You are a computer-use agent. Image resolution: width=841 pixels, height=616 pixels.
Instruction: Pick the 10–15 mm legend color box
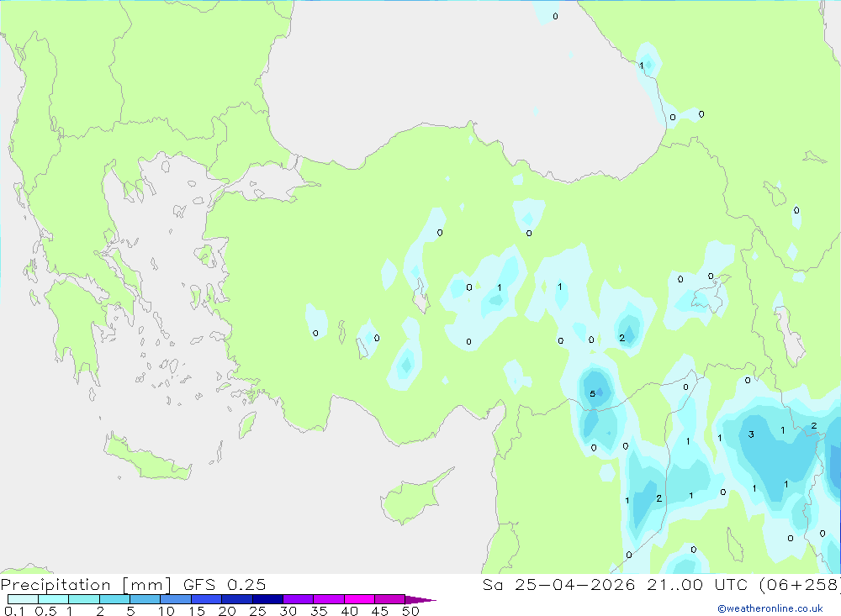tap(176, 599)
